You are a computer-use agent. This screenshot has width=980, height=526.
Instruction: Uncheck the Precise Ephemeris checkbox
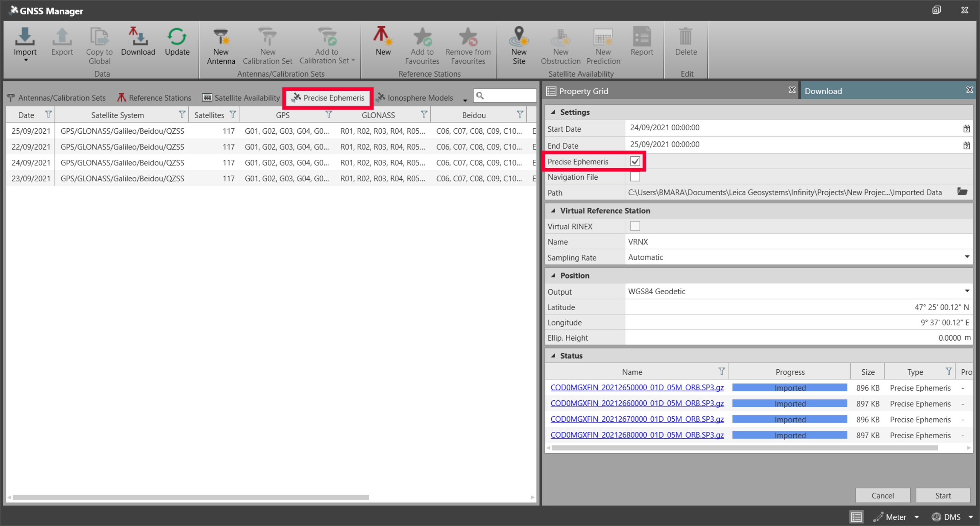(x=635, y=161)
